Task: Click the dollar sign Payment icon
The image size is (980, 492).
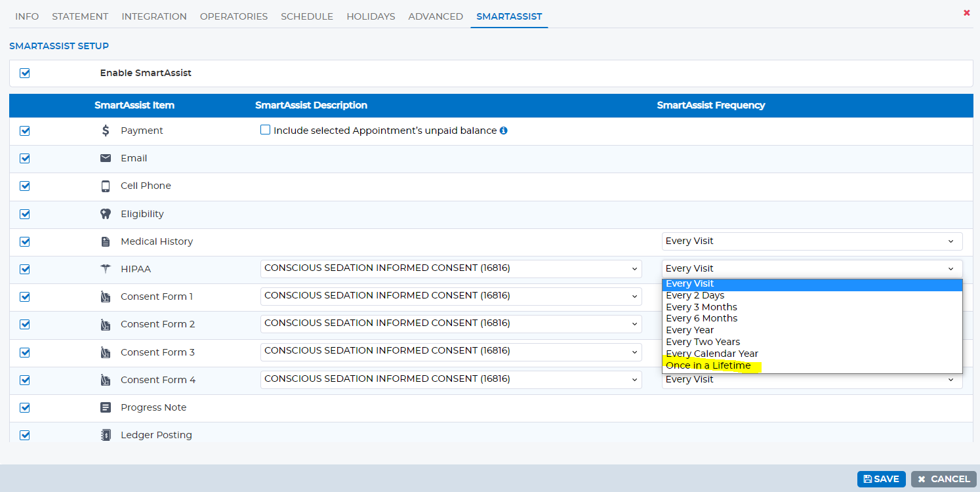Action: pyautogui.click(x=106, y=131)
